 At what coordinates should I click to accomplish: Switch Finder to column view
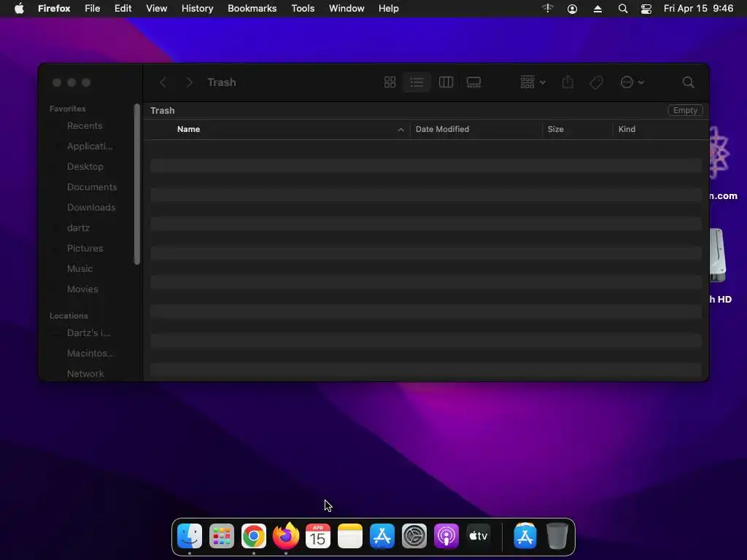point(446,82)
